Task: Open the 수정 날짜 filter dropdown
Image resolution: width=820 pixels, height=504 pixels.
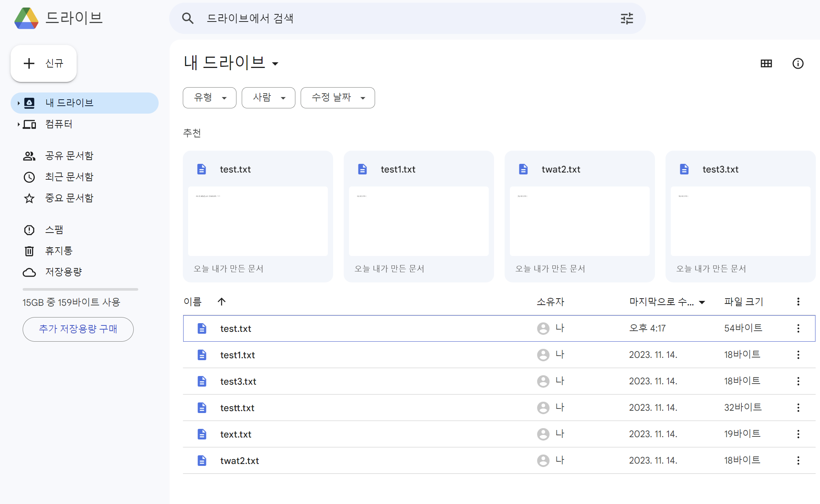Action: [338, 98]
